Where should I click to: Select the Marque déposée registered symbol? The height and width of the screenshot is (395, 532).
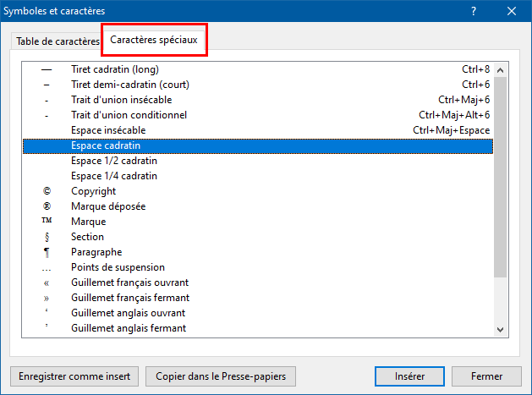pos(107,206)
